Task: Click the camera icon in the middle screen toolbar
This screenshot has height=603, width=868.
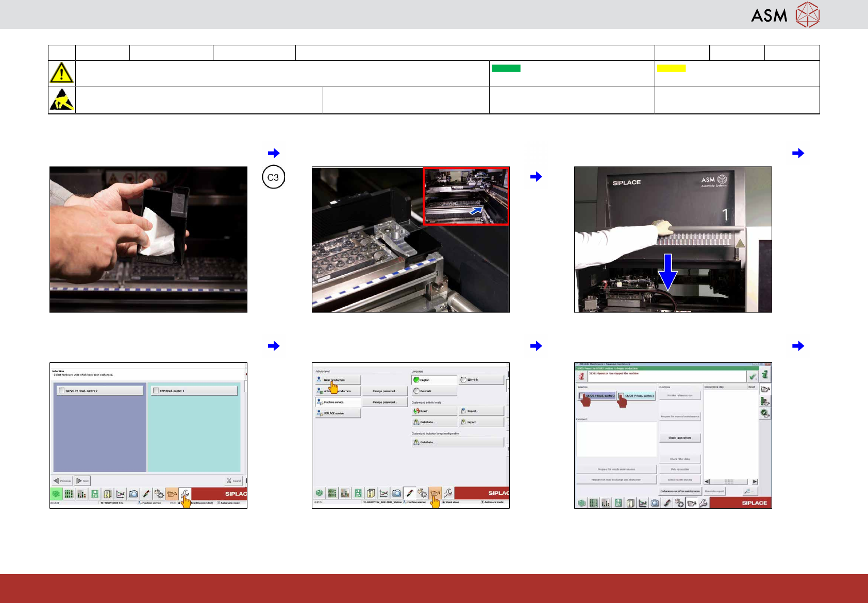Action: pos(397,493)
